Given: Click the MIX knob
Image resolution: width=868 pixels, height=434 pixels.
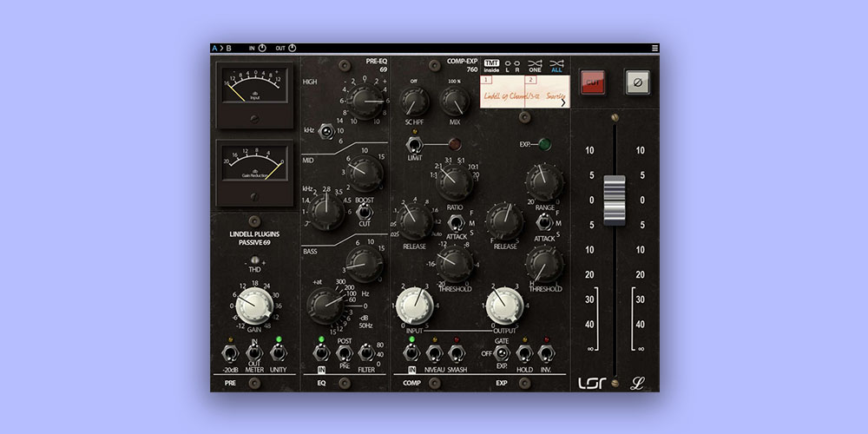Looking at the screenshot, I should tap(455, 102).
